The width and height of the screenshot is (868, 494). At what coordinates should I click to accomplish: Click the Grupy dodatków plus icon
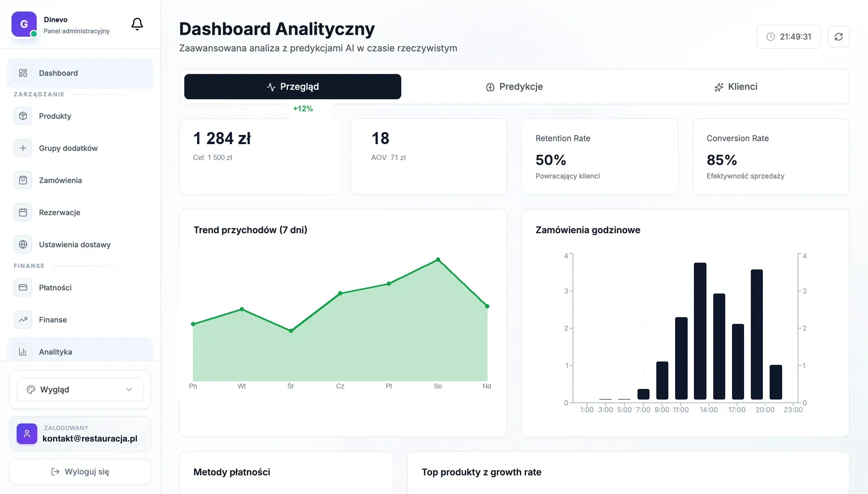pos(23,148)
